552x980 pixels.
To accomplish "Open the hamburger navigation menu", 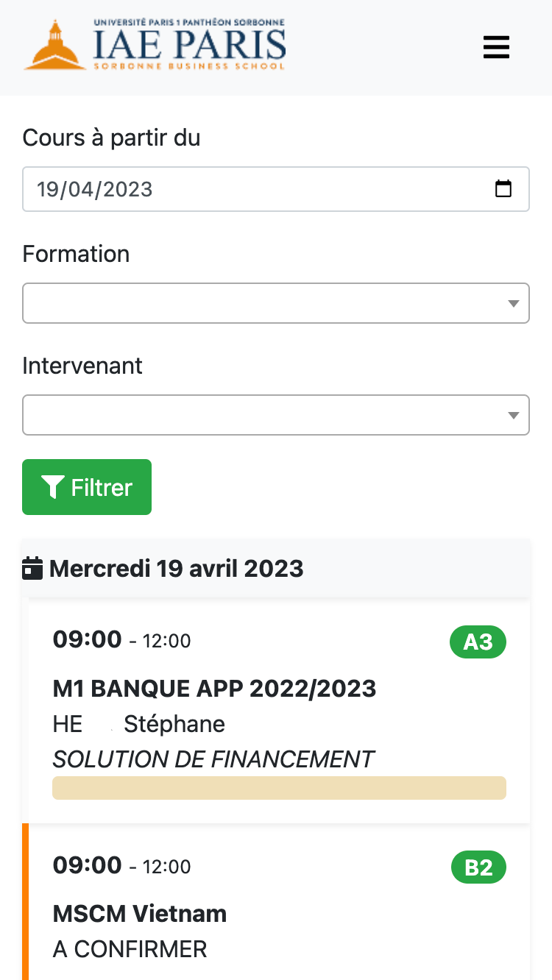I will coord(496,48).
